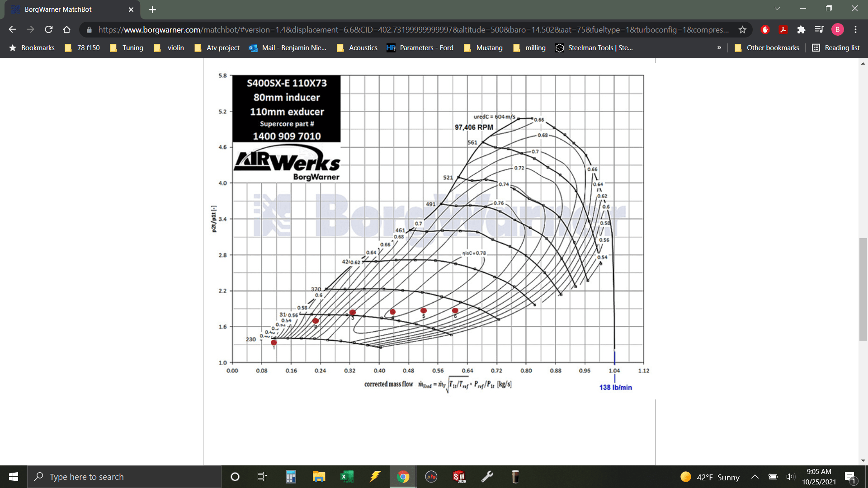Open the Adobe Acrobat PDF extension
This screenshot has height=488, width=868.
coord(783,29)
